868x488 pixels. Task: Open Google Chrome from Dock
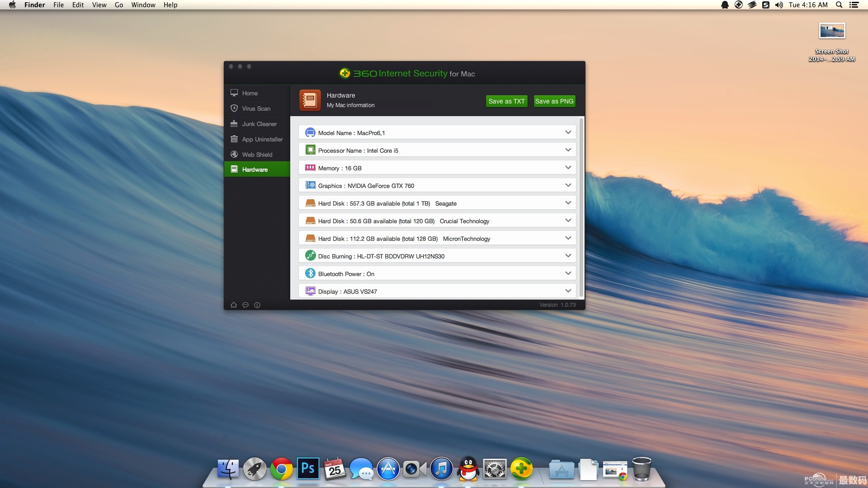pyautogui.click(x=281, y=469)
